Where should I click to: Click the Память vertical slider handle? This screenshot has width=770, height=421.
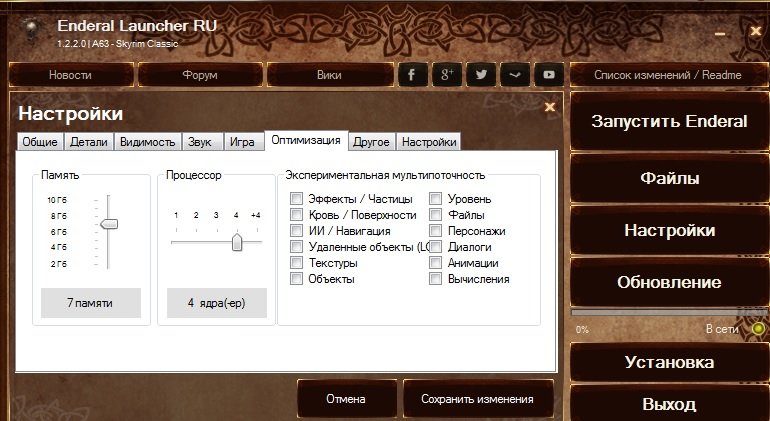pos(109,224)
